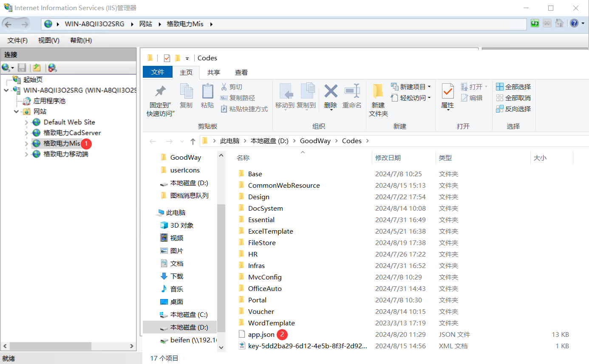Viewport: 589px width, 364px height.
Task: Collapse the WIN-A8QII3O2SRG server node
Action: [x=6, y=90]
